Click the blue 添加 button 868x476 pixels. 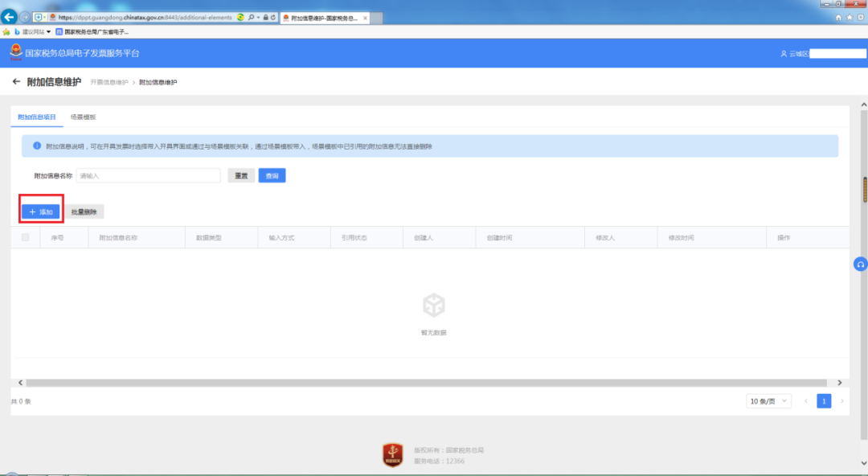tap(41, 211)
